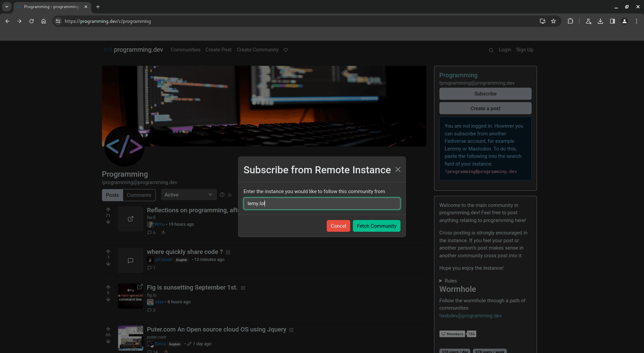Downvote the where quickly share code post
This screenshot has height=353, width=644.
point(108,264)
